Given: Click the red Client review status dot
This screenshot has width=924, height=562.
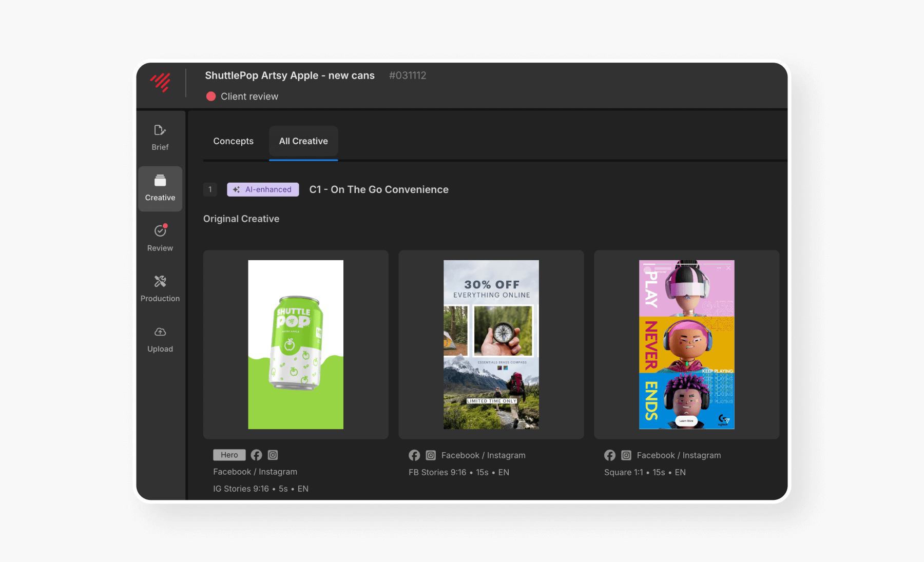Looking at the screenshot, I should point(211,96).
